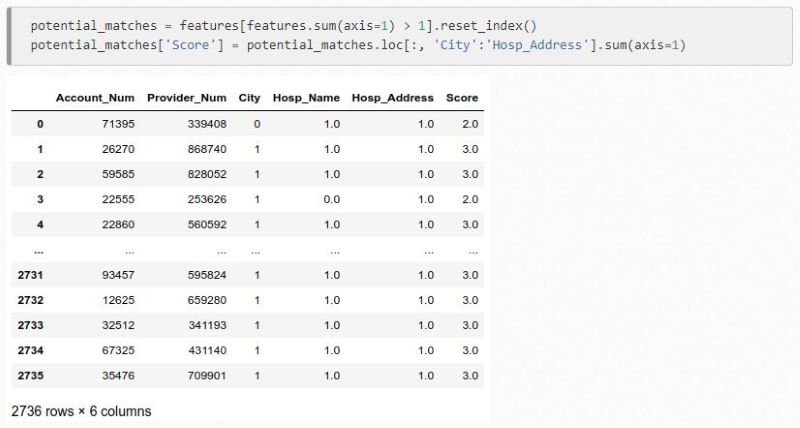
Task: Click row index 2731
Action: 31,275
